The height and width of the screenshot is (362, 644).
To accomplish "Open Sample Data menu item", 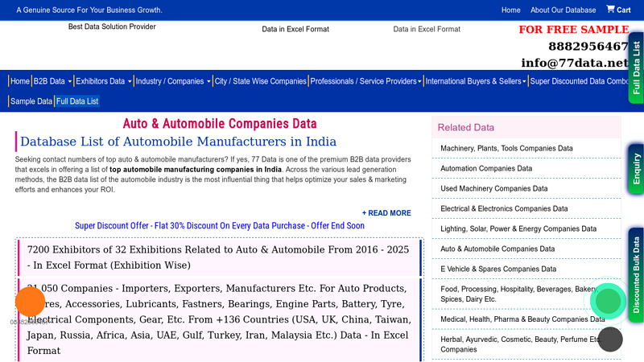I will pyautogui.click(x=31, y=101).
